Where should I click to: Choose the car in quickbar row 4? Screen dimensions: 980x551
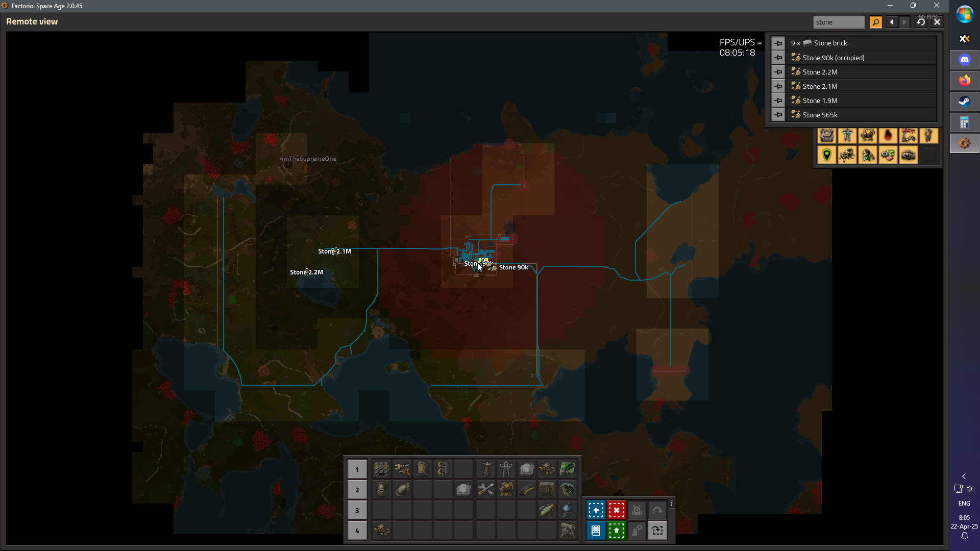(381, 531)
